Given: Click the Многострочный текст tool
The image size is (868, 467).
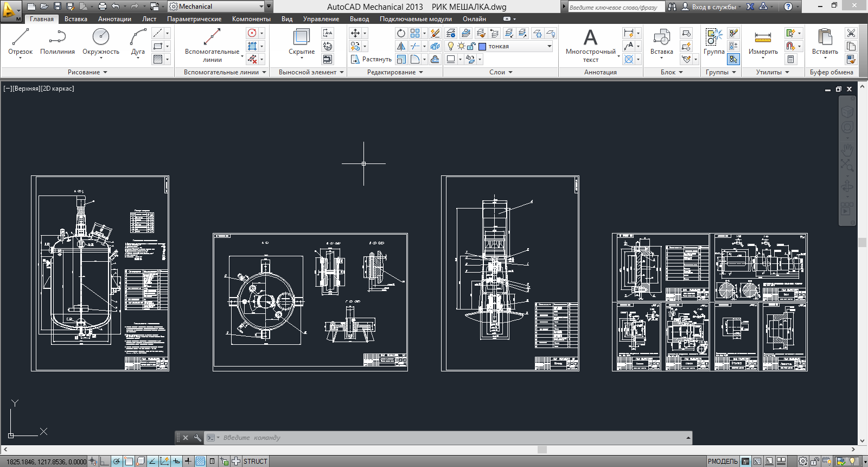Looking at the screenshot, I should pos(590,45).
